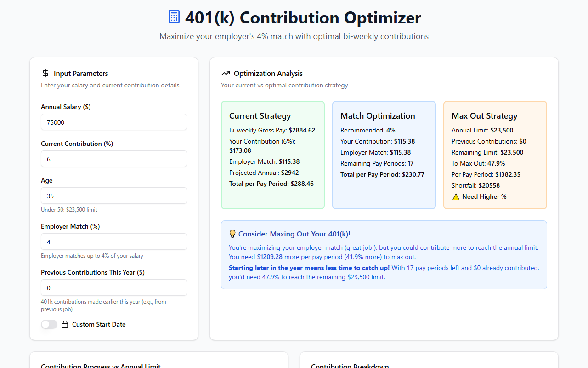Click the trending arrow icon by Optimization Analysis
Image resolution: width=588 pixels, height=368 pixels.
[225, 73]
